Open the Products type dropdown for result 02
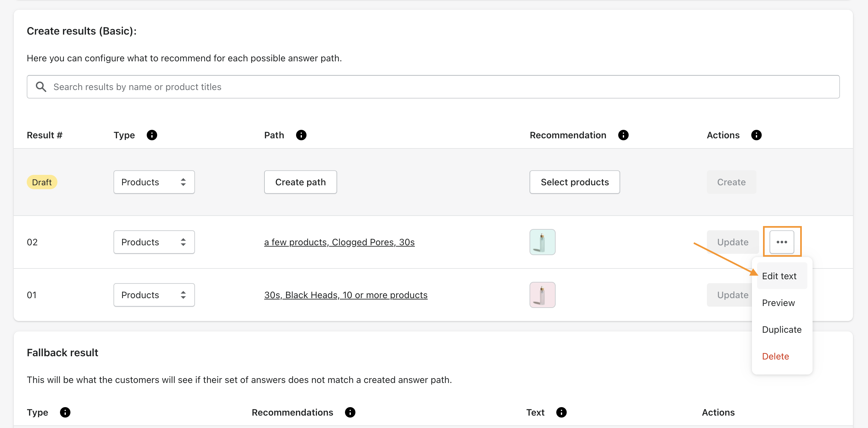This screenshot has width=868, height=428. pyautogui.click(x=154, y=242)
